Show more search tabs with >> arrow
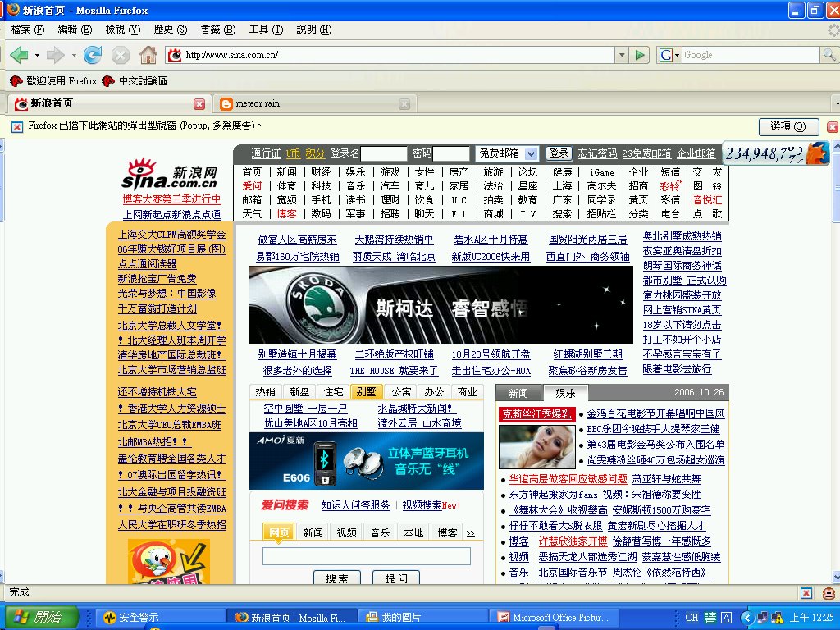840x630 pixels. pos(470,533)
